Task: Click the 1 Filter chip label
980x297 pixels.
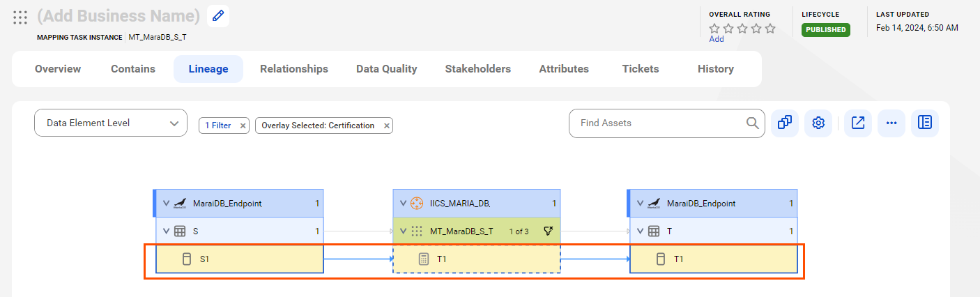Action: tap(217, 125)
